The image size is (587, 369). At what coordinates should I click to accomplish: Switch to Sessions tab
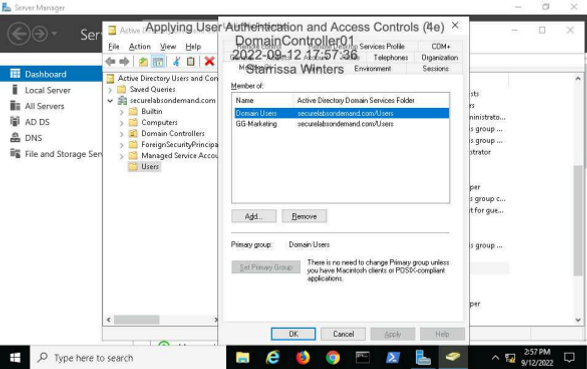[435, 69]
